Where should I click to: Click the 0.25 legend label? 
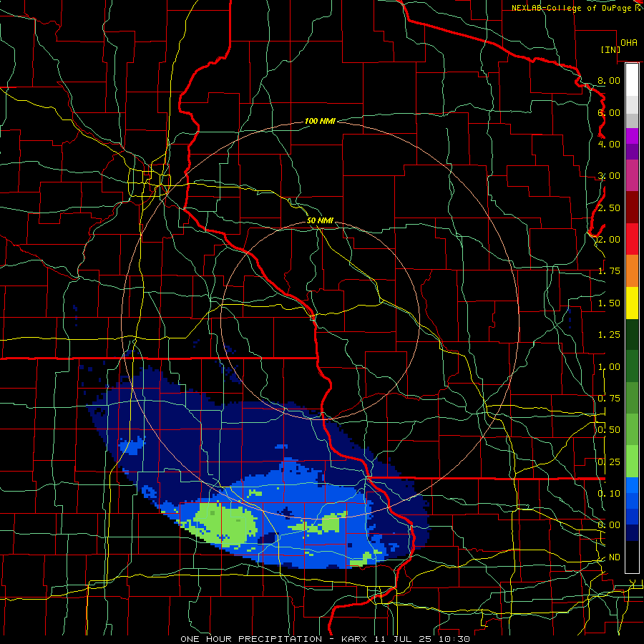tap(609, 462)
